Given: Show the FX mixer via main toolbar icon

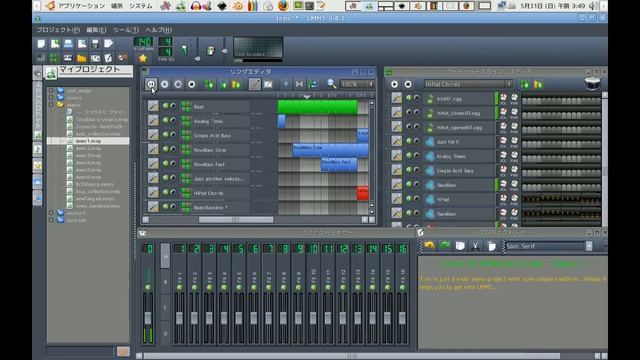Looking at the screenshot, I should [x=95, y=58].
